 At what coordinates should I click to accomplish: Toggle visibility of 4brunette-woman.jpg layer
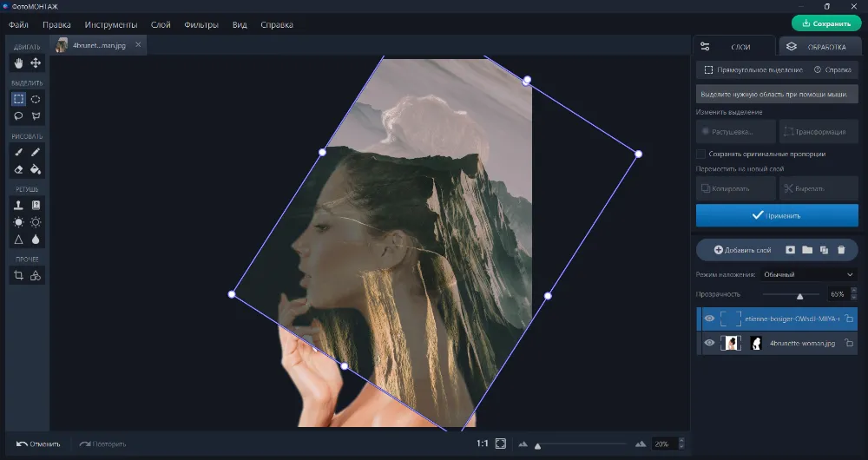709,343
